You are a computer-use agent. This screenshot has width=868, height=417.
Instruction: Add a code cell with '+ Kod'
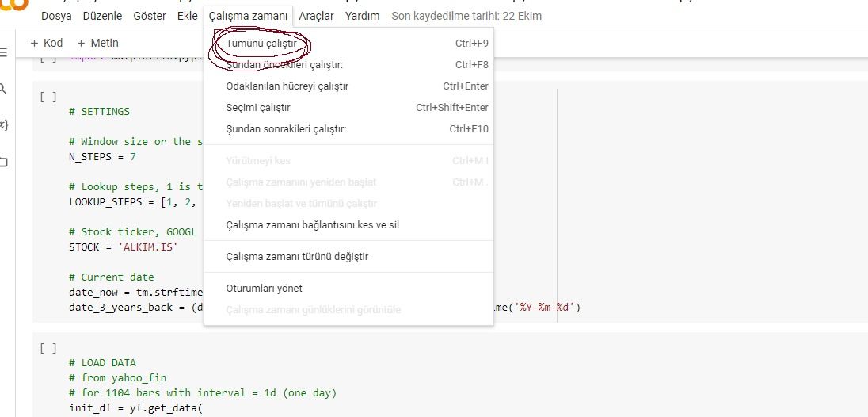46,43
